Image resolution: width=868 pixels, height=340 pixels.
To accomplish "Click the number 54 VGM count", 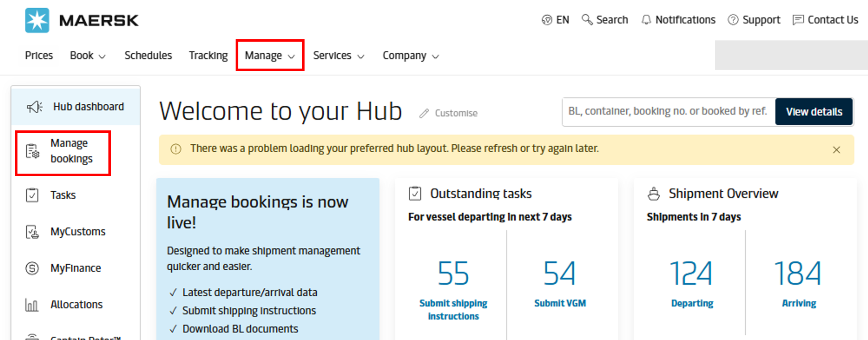I will click(x=560, y=274).
